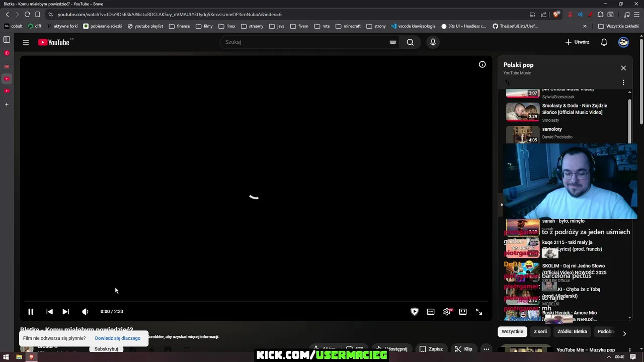Click the Udostępnij share button
644x362 pixels.
click(392, 349)
